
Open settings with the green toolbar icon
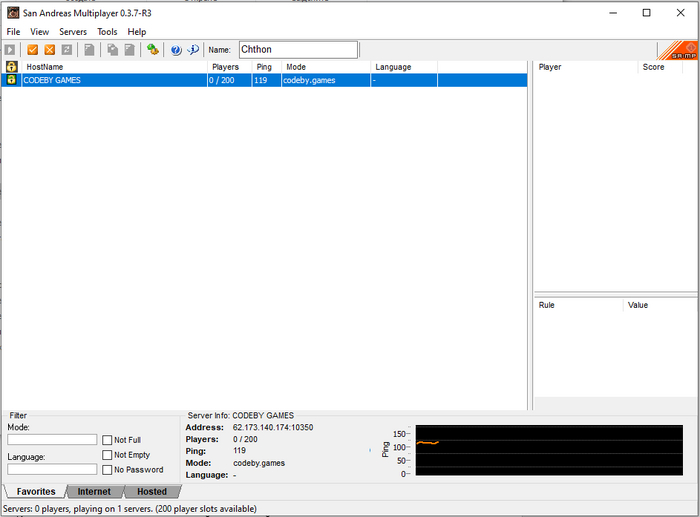[153, 50]
